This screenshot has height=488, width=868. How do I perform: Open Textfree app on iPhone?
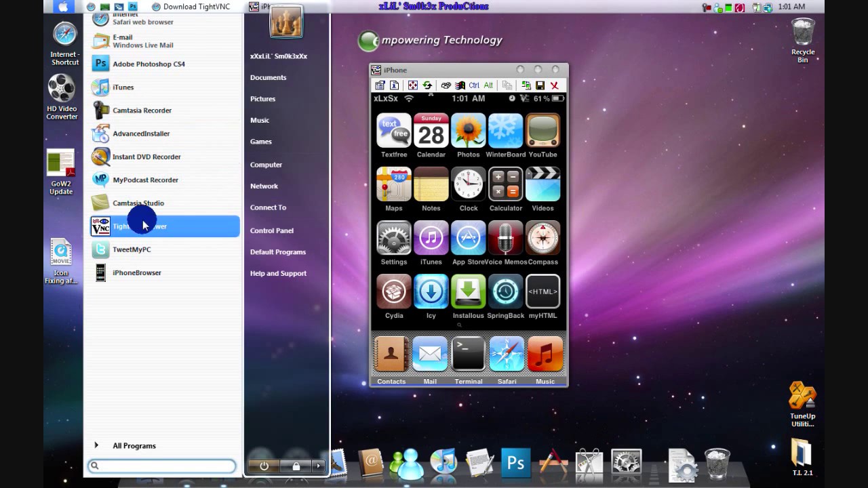[394, 130]
